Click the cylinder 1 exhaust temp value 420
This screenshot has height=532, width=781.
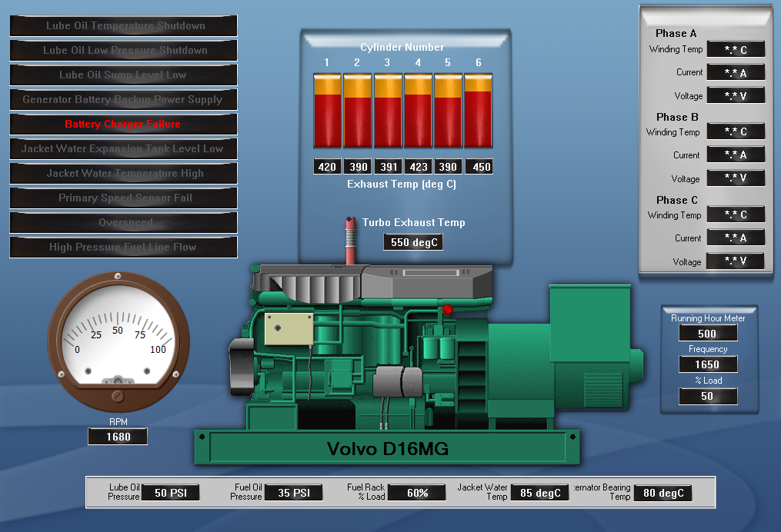tap(327, 167)
